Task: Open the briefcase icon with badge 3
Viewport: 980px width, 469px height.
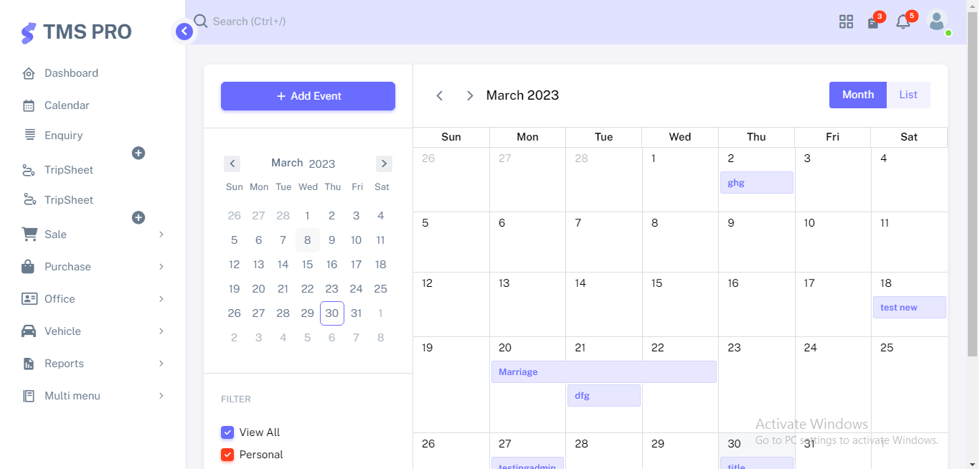Action: coord(873,22)
